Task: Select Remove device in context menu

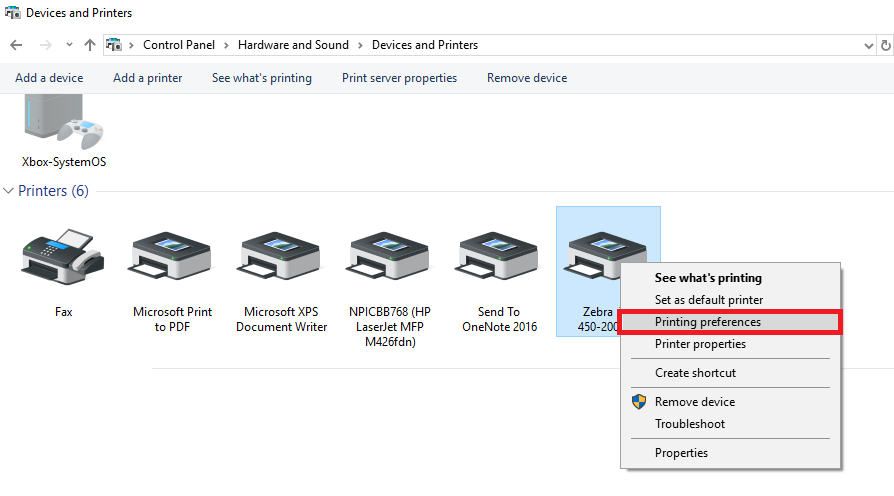Action: 730,402
